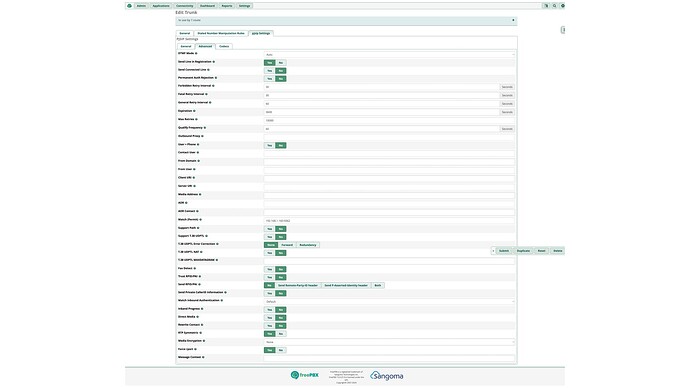Open the Media Encryption dropdown
The image size is (690, 388).
[x=389, y=342]
